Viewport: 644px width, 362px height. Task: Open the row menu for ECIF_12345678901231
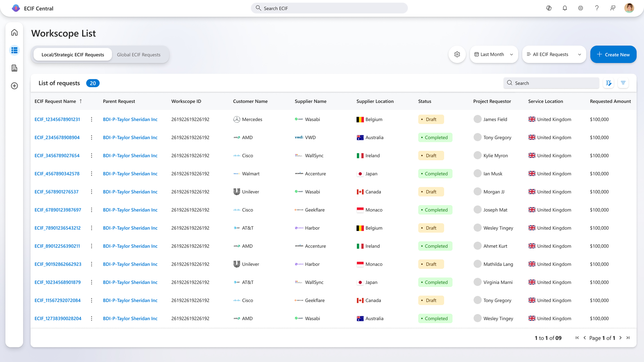point(91,119)
